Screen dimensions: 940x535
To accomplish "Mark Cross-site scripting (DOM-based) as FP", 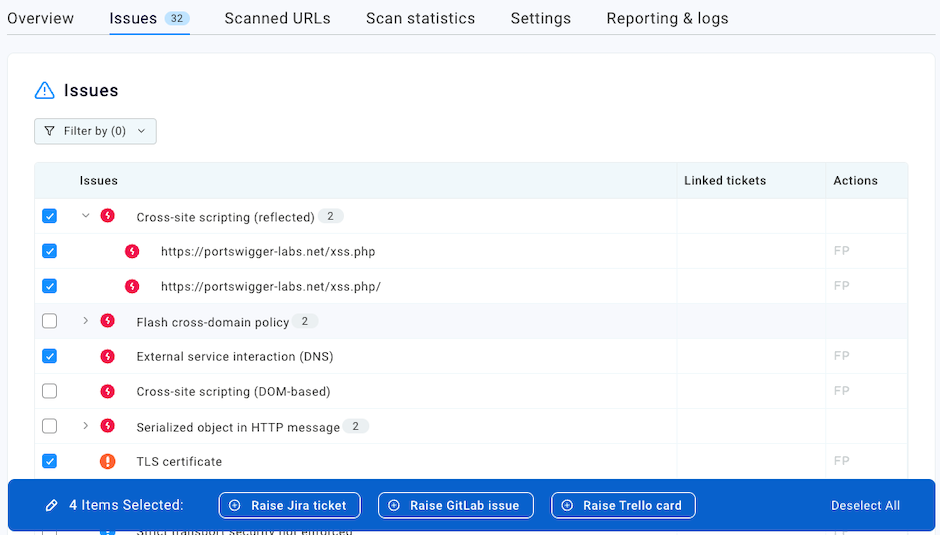I will click(x=841, y=390).
